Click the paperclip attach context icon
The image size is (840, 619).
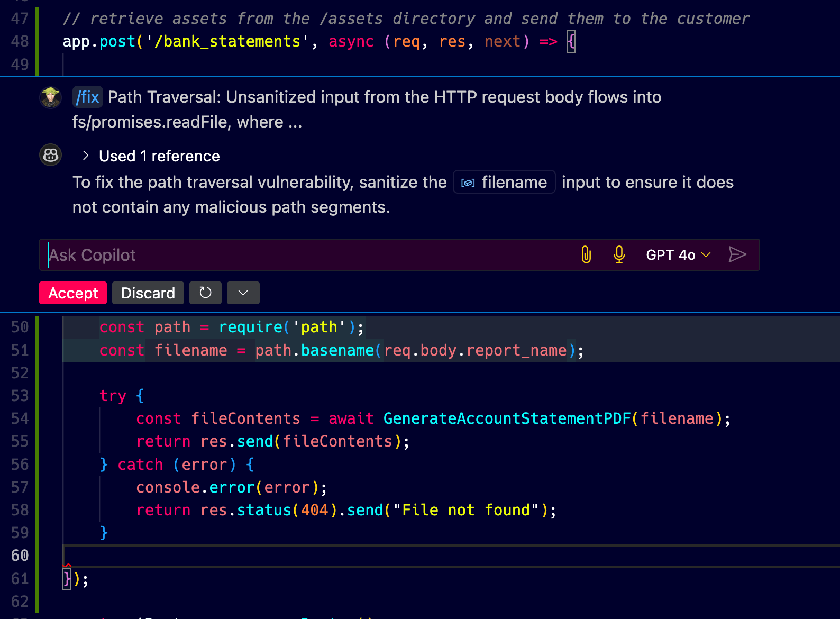click(586, 255)
